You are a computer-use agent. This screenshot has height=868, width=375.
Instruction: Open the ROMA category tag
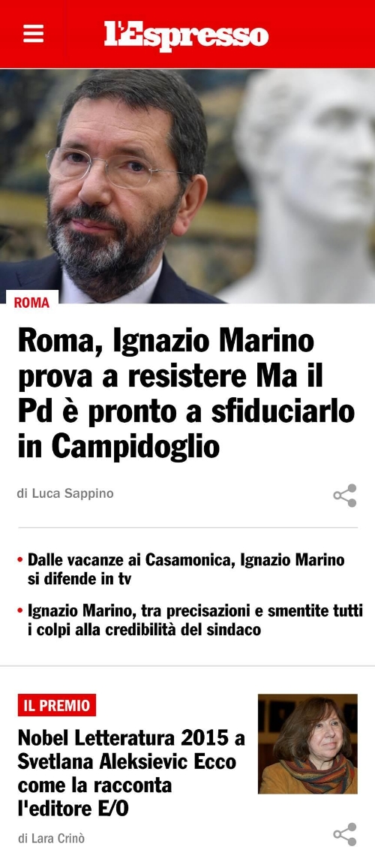32,303
